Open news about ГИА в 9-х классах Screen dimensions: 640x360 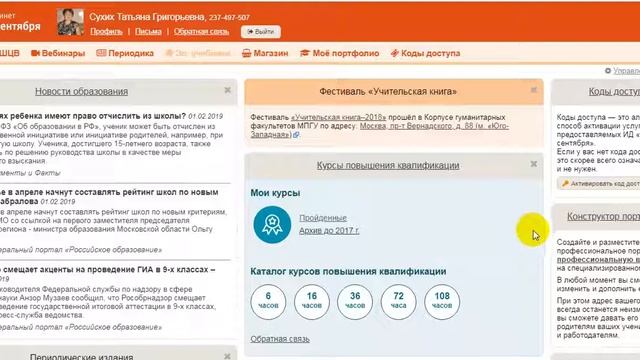coord(108,269)
